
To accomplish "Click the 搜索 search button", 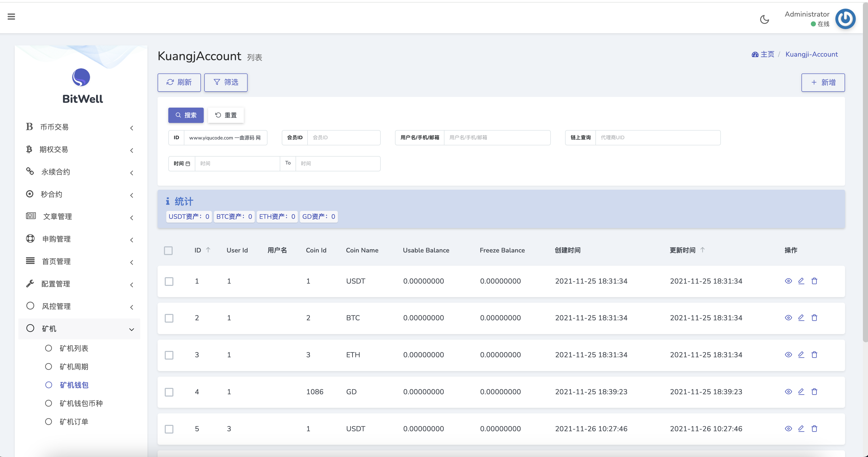I will [186, 115].
